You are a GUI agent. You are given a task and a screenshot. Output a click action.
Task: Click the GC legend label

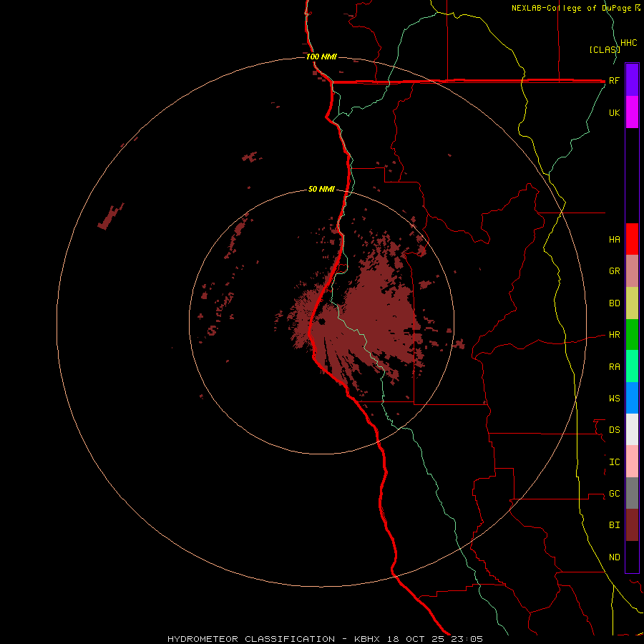point(614,494)
